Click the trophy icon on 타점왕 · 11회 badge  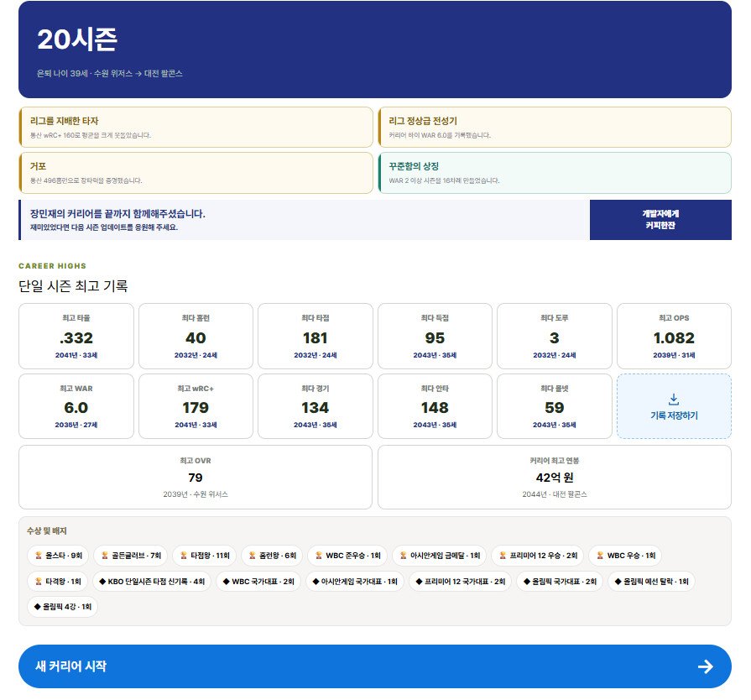coord(184,556)
